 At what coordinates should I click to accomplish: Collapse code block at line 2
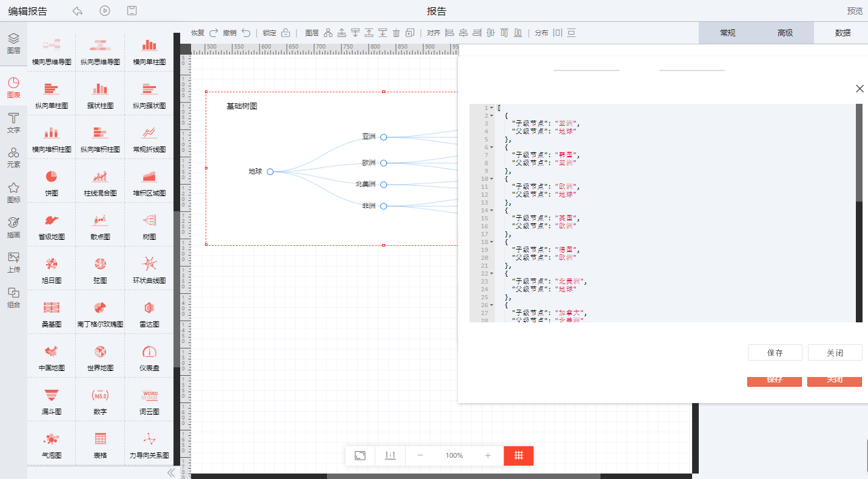[491, 115]
